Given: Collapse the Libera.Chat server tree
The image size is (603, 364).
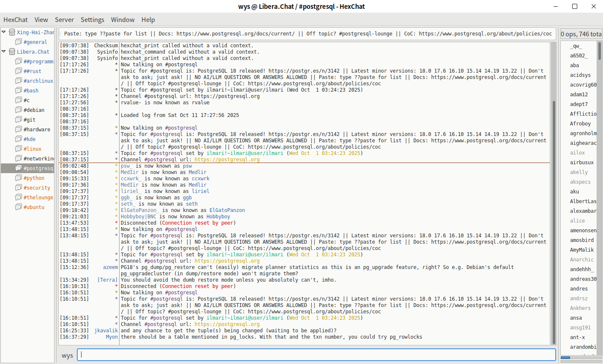Looking at the screenshot, I should pos(4,52).
